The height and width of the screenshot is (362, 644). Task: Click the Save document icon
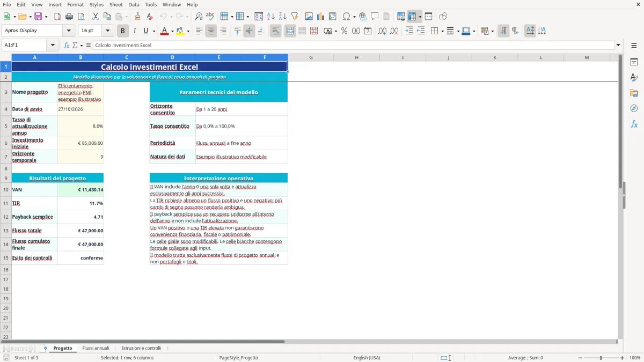(x=38, y=17)
